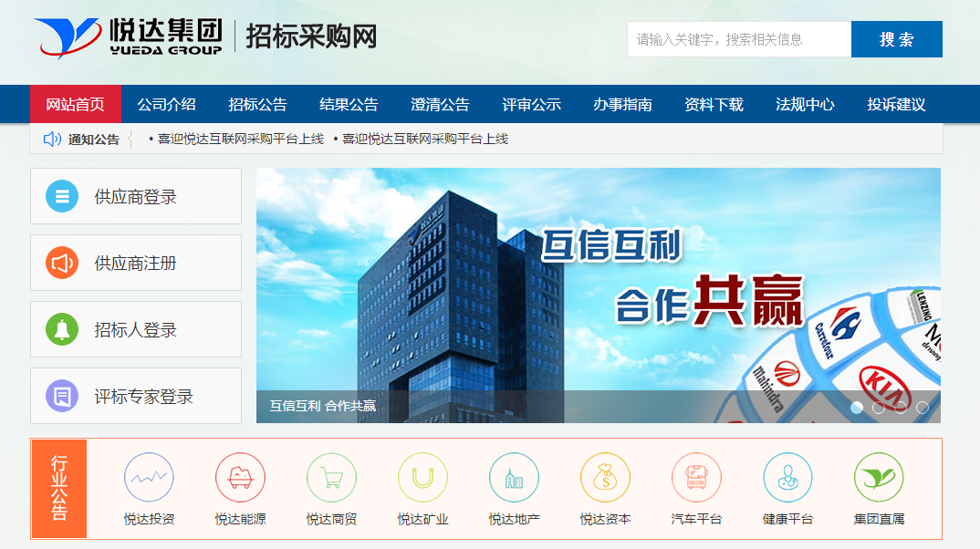
Task: Click the 供应商注册 megaphone icon
Action: [61, 263]
